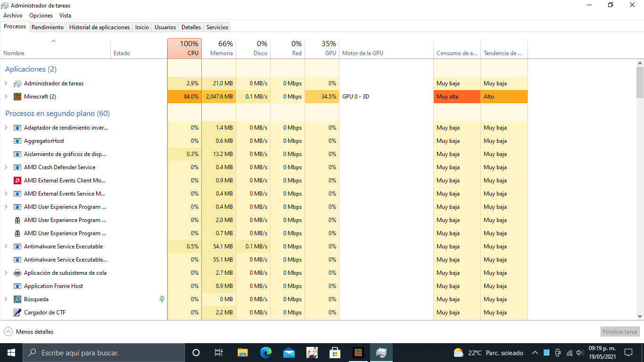
Task: Expand the Administrador de tareas entry
Action: pyautogui.click(x=6, y=83)
